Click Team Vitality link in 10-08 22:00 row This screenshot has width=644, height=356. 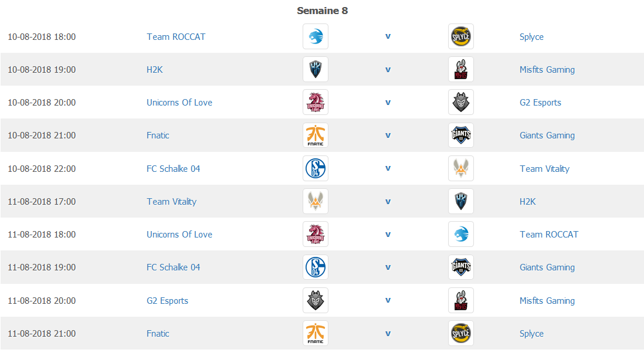[x=545, y=169]
